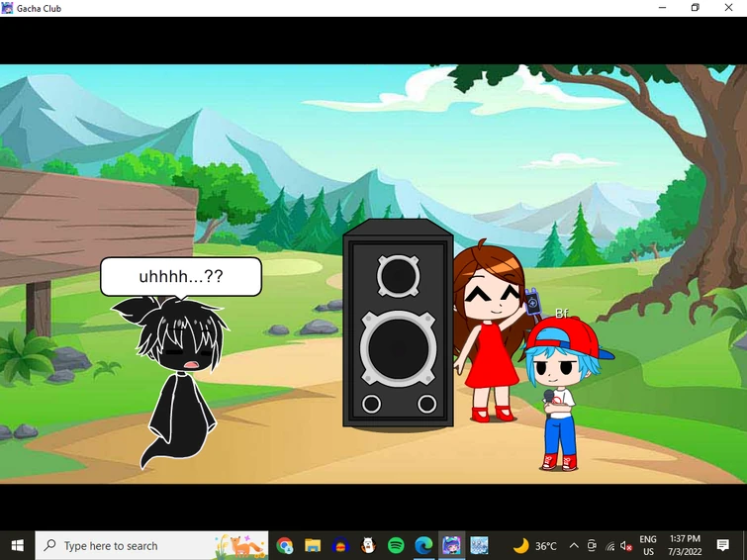747x560 pixels.
Task: Open Microsoft Edge from the taskbar
Action: [423, 545]
